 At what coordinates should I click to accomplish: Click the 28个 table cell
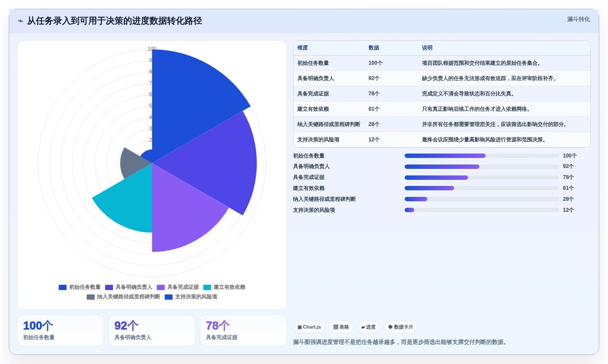(x=374, y=124)
